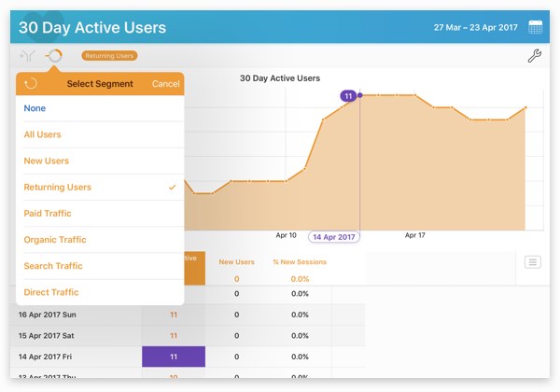Open the table list options icon
This screenshot has width=560, height=392.
click(x=532, y=262)
